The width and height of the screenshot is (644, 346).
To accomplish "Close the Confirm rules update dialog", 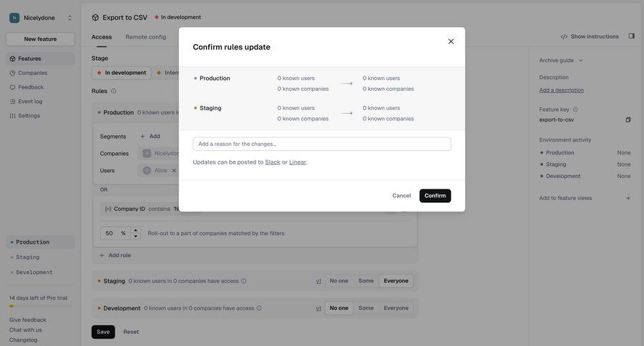I will 451,41.
